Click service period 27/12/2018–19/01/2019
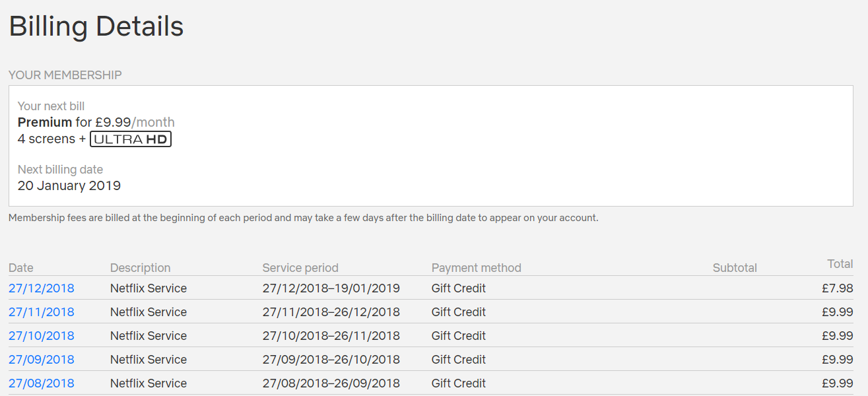This screenshot has height=396, width=868. click(x=331, y=288)
